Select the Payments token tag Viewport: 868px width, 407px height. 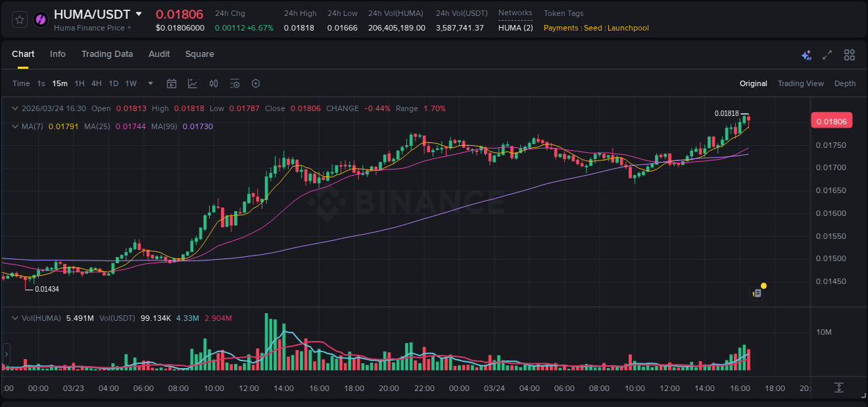tap(560, 28)
